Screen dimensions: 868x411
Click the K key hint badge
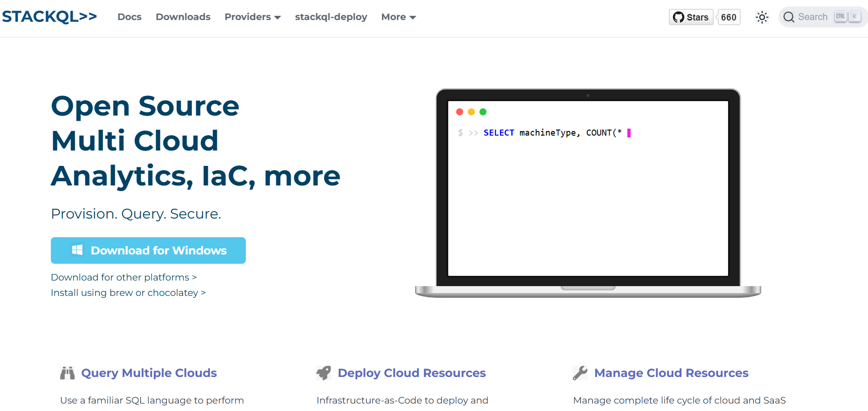pos(854,16)
